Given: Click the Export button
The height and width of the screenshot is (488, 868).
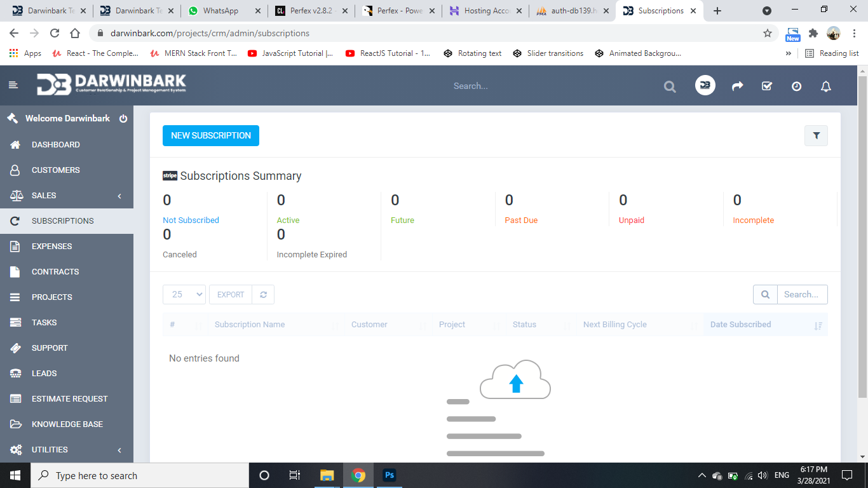Looking at the screenshot, I should (x=231, y=294).
